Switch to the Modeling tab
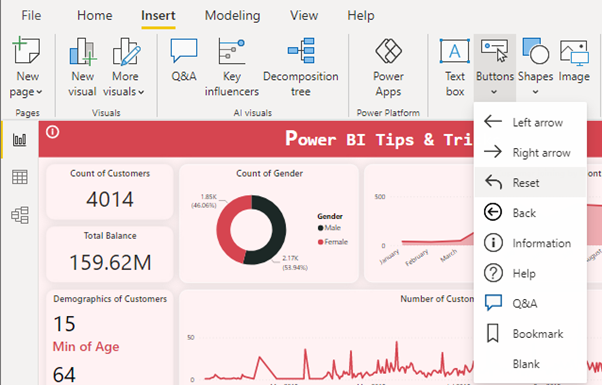602x385 pixels. pos(232,15)
